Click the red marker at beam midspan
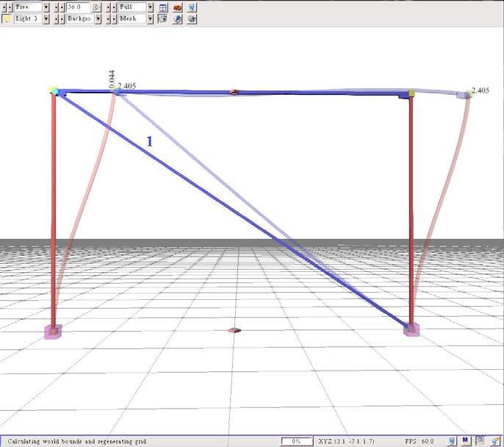504x447 pixels. [234, 93]
